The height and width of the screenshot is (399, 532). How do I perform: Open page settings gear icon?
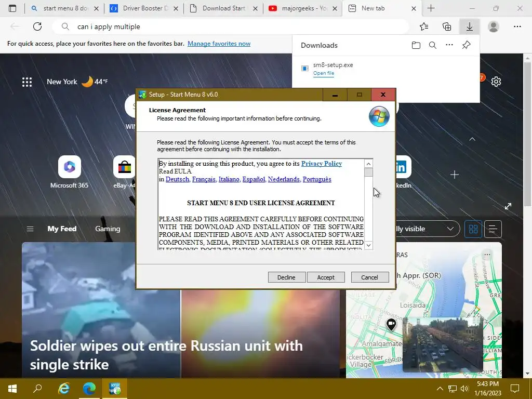[496, 82]
